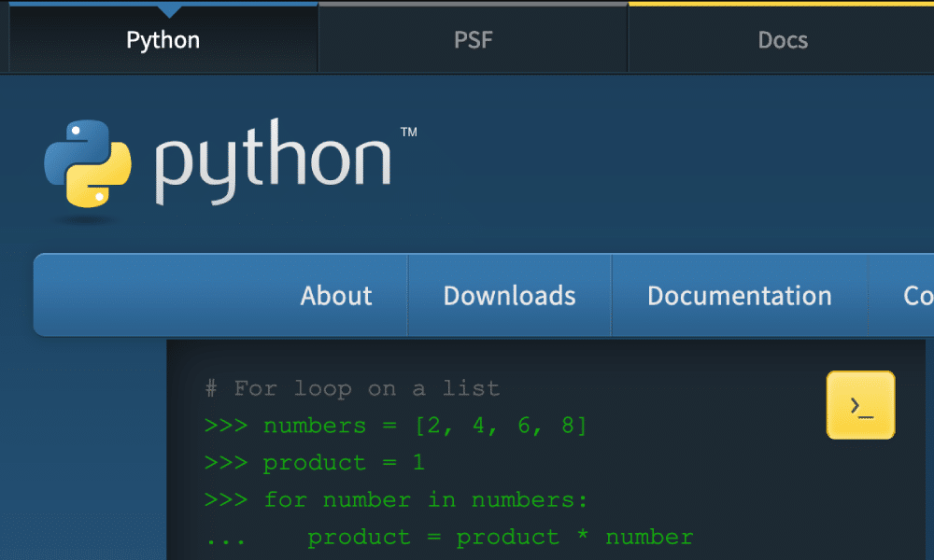
Task: Click the python wordmark text in the logo
Action: click(x=273, y=161)
